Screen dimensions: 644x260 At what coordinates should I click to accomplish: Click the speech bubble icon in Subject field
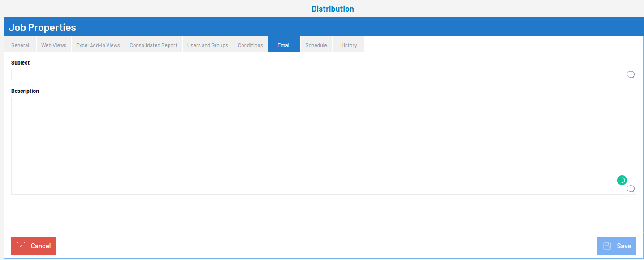point(631,74)
